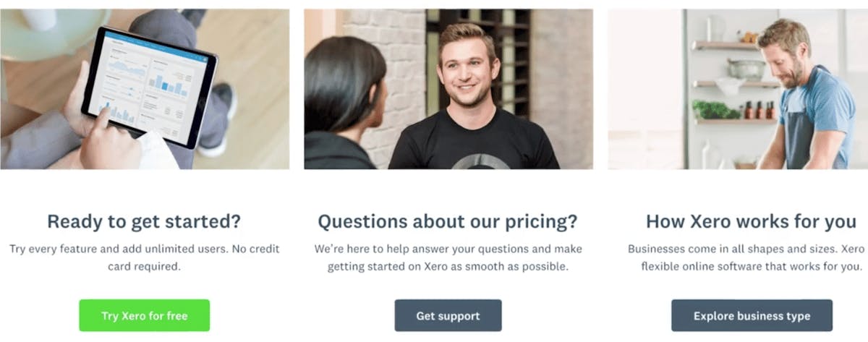This screenshot has height=342, width=868.
Task: Click the 'How Xero works for you' heading
Action: pos(751,221)
